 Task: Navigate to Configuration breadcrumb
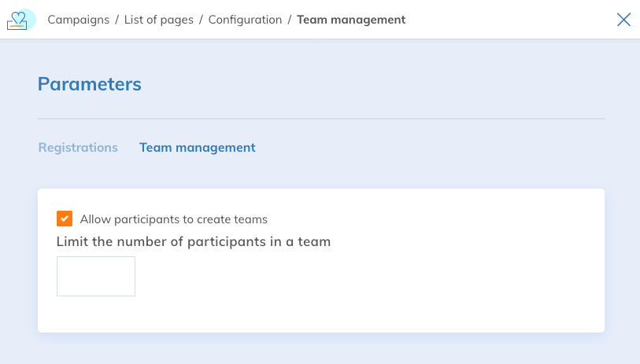point(245,20)
